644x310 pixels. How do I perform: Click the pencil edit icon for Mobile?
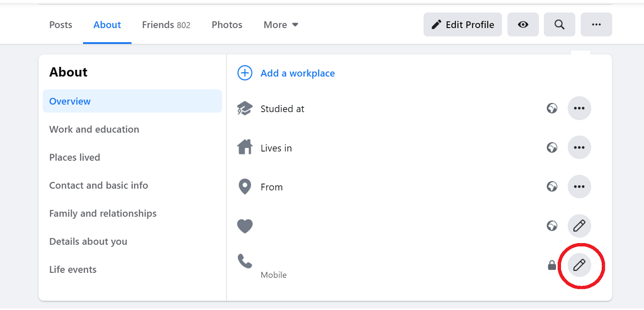click(579, 265)
